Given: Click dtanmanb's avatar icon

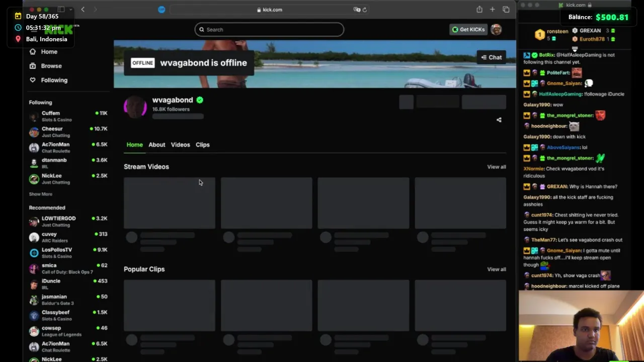Looking at the screenshot, I should 34,163.
